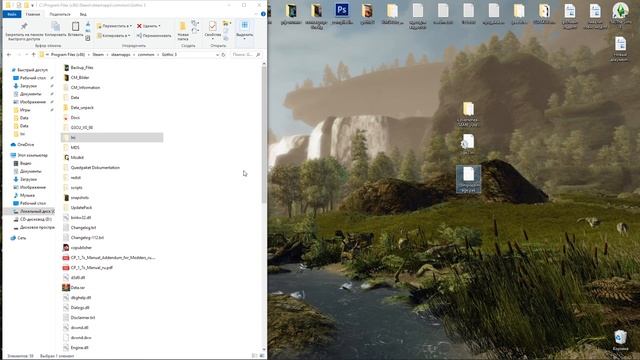Select Network (Сеть) in navigation pane
This screenshot has width=640, height=360.
(x=19, y=238)
